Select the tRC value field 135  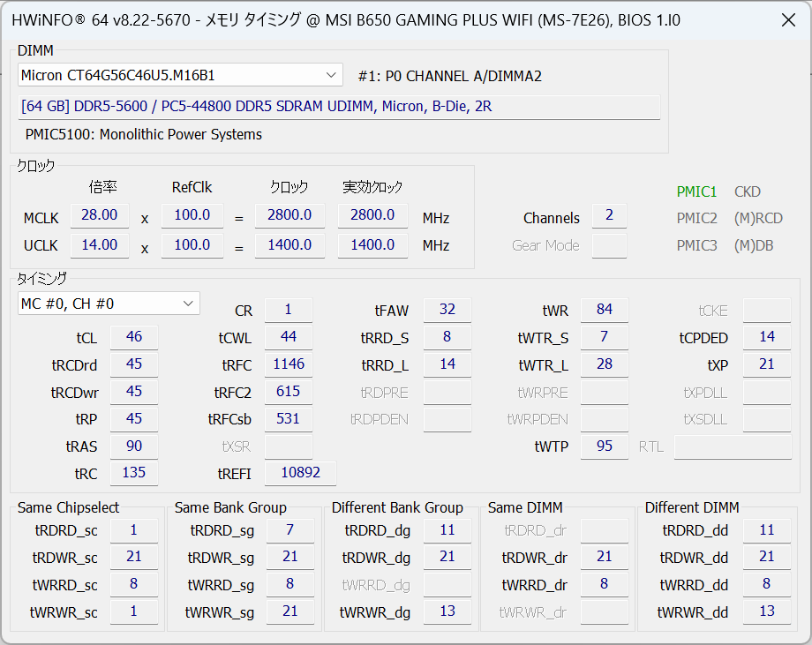coord(134,473)
